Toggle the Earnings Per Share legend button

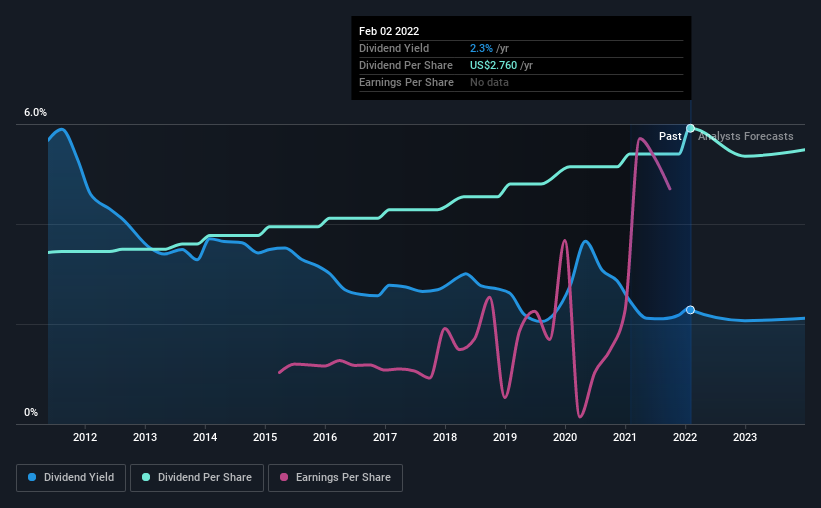click(x=335, y=478)
